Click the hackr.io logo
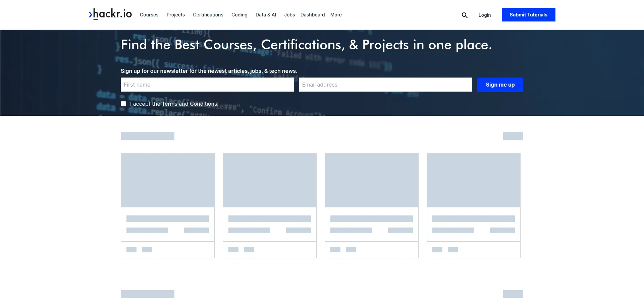The width and height of the screenshot is (644, 298). [110, 14]
